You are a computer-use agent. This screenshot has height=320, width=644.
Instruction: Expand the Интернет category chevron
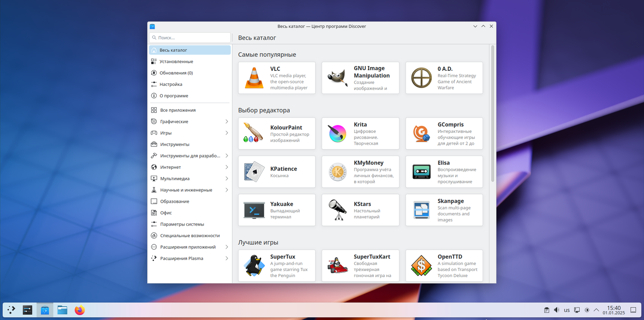[227, 167]
